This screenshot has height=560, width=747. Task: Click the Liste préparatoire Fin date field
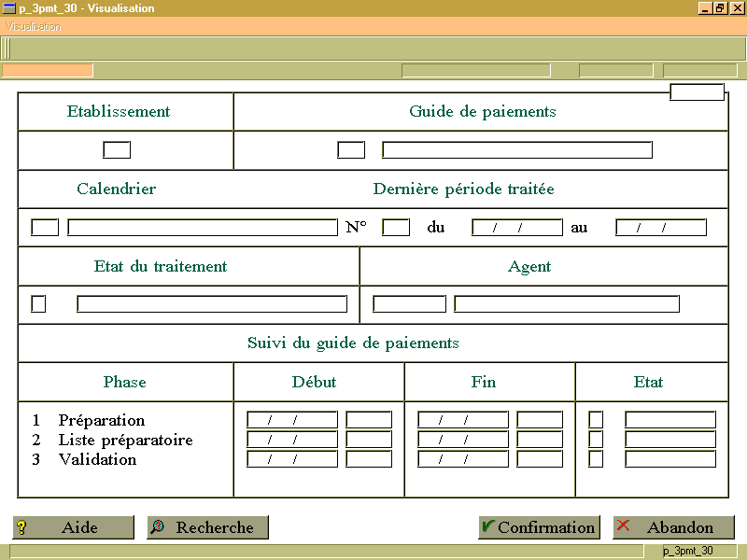tap(463, 439)
